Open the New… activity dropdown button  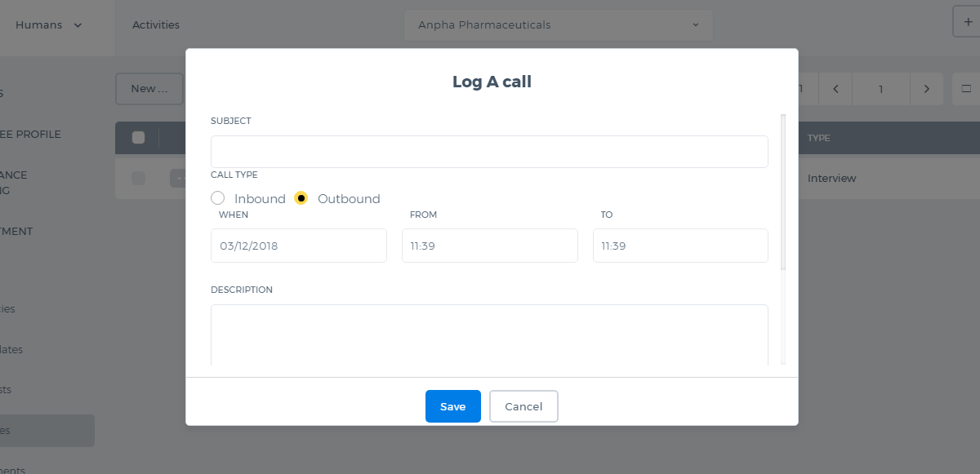click(x=149, y=89)
